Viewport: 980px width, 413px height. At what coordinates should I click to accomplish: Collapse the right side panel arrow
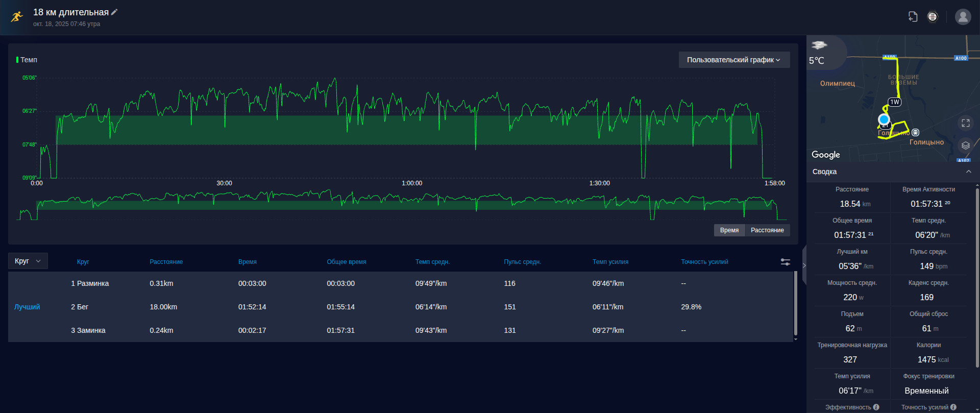(x=804, y=265)
